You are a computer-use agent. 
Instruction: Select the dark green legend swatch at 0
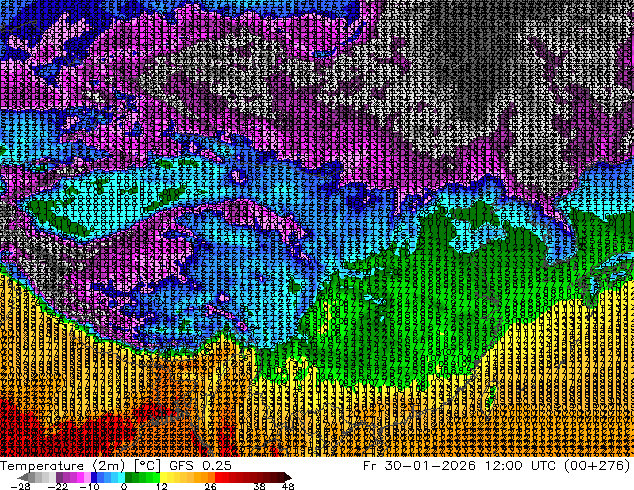click(129, 477)
